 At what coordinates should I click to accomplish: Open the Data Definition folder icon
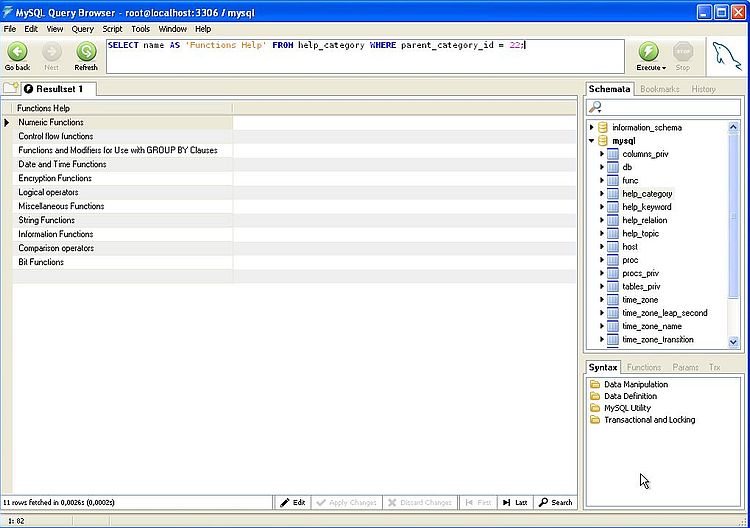click(x=595, y=396)
